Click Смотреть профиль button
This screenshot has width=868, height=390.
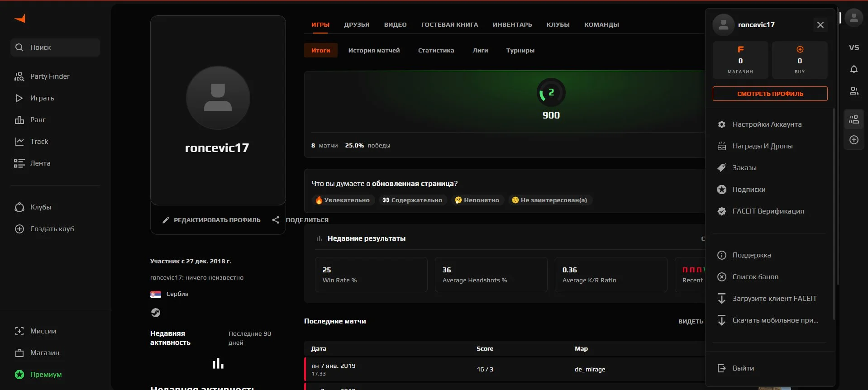coord(770,94)
